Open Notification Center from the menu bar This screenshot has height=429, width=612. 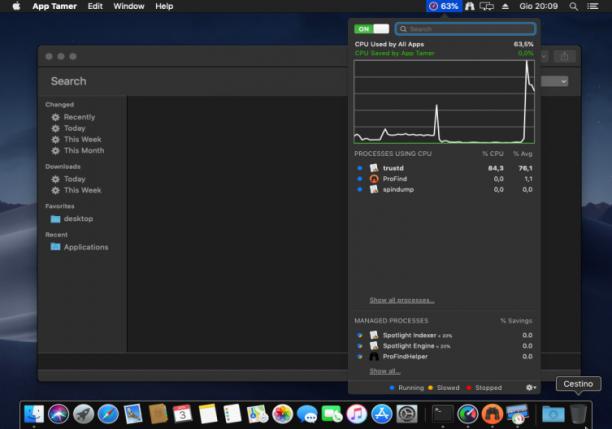coord(593,6)
